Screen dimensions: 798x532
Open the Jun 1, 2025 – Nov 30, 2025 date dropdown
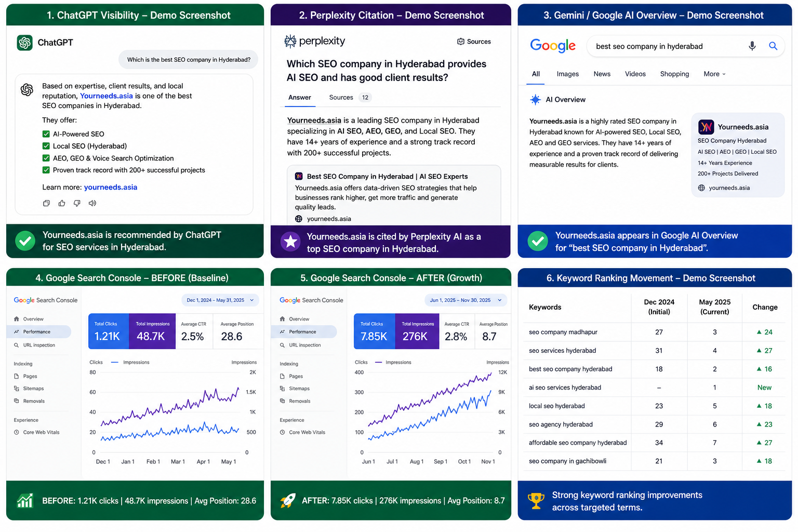[x=465, y=300]
